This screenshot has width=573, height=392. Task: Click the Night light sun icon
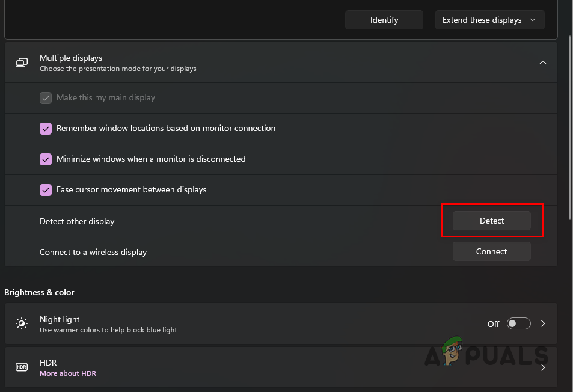pyautogui.click(x=22, y=324)
